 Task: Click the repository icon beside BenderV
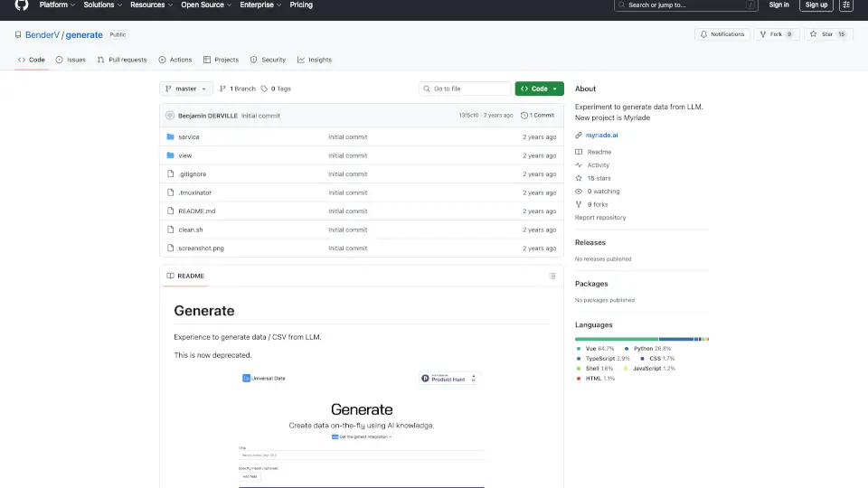[18, 35]
